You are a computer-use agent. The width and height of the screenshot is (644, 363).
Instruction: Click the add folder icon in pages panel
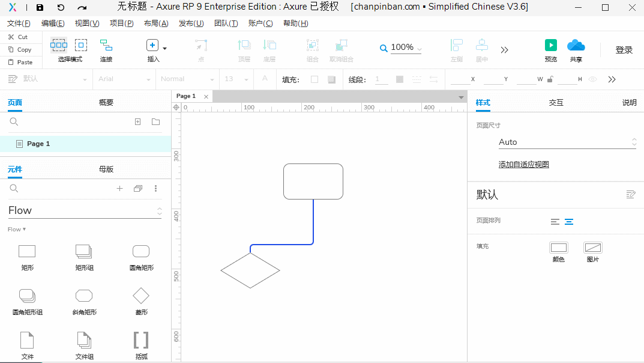click(x=155, y=122)
